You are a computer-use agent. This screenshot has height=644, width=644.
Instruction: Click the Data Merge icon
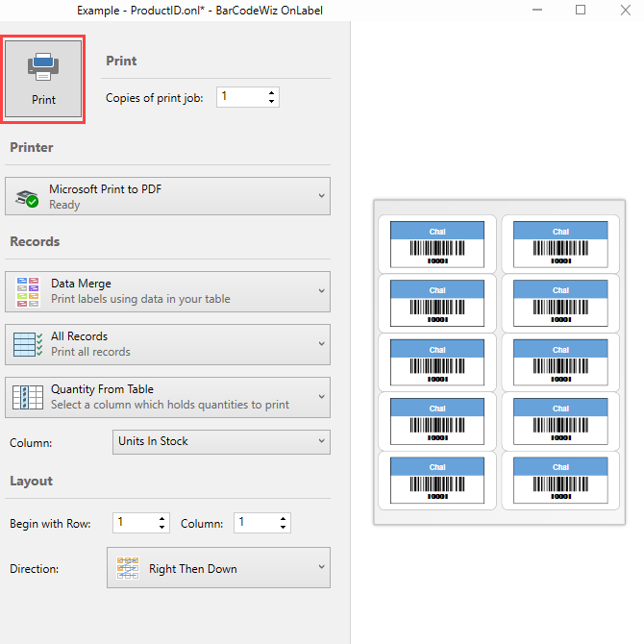[29, 291]
